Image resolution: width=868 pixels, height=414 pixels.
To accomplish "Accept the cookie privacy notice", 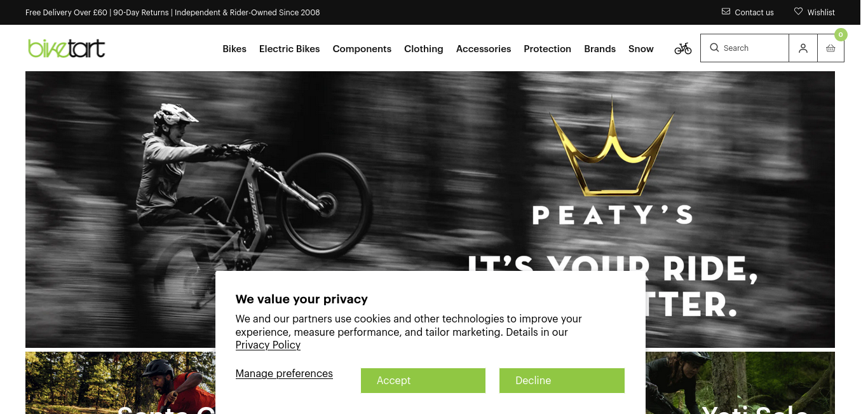I will [423, 380].
